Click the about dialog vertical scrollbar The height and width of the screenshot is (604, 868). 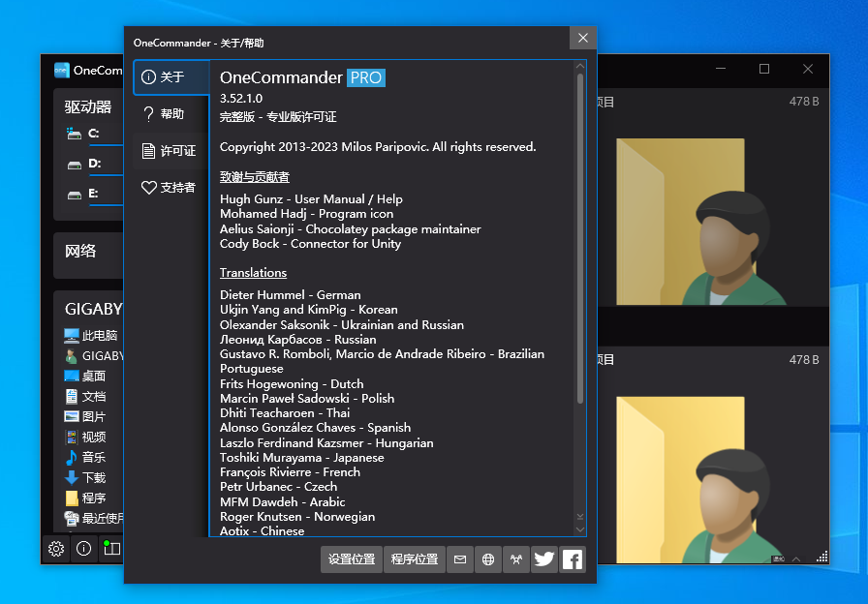coord(580,242)
